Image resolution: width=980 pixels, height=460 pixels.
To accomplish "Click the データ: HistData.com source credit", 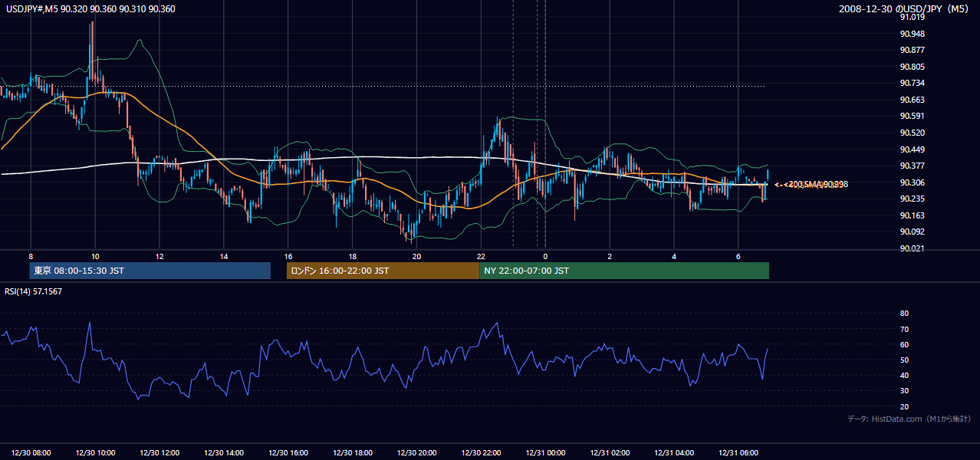I will click(x=909, y=419).
